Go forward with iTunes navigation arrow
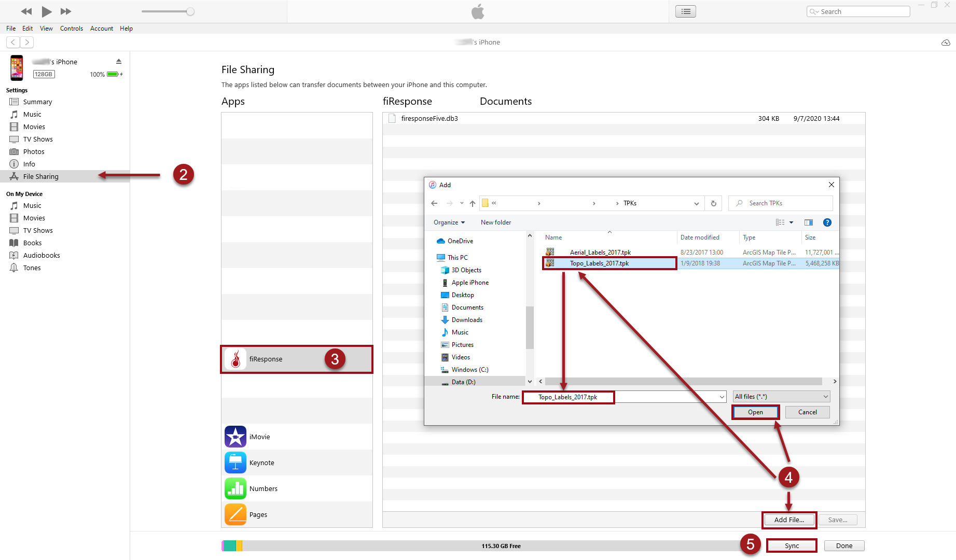956x560 pixels. tap(27, 42)
